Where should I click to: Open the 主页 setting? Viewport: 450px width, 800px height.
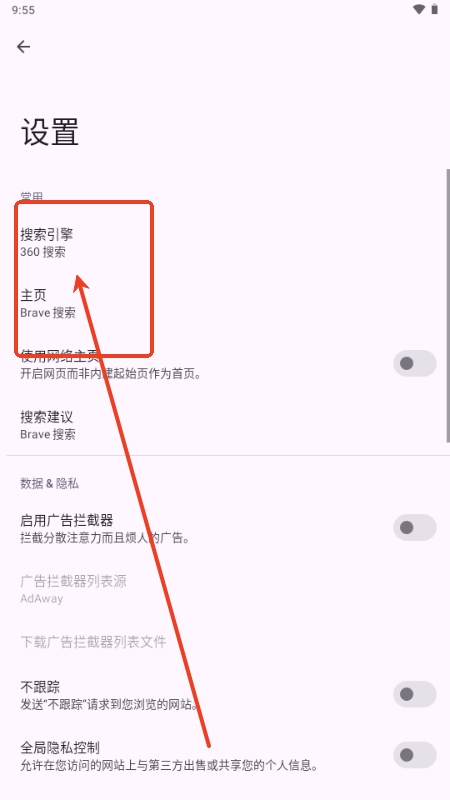tap(225, 303)
